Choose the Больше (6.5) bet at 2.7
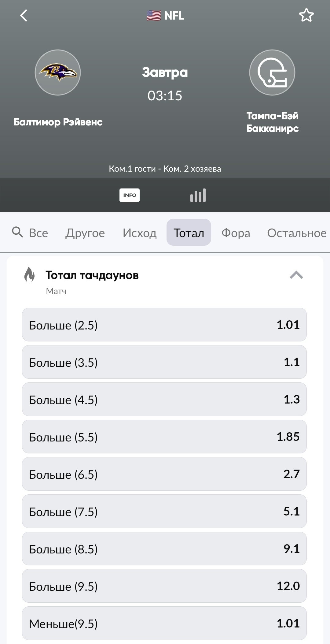The height and width of the screenshot is (644, 330). tap(164, 474)
